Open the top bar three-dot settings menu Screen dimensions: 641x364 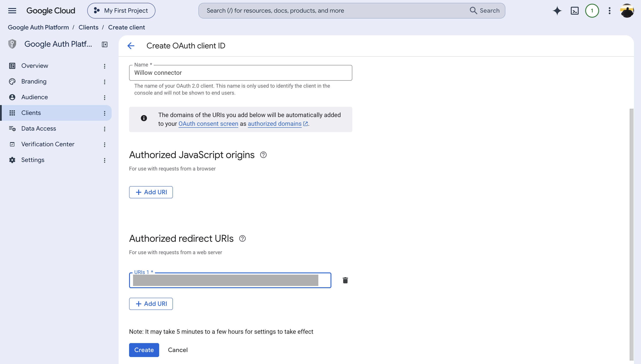coord(610,11)
